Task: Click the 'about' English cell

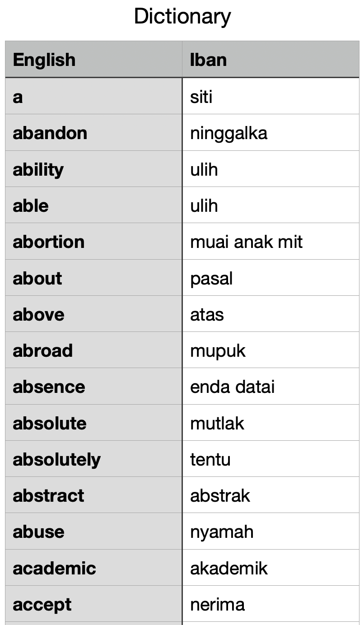Action: point(93,278)
